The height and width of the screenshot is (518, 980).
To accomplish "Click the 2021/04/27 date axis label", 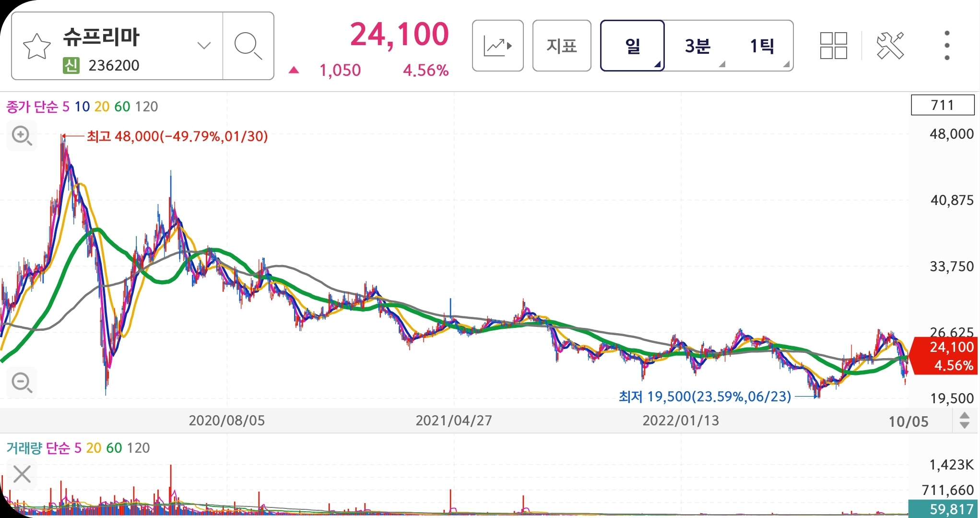I will click(454, 421).
